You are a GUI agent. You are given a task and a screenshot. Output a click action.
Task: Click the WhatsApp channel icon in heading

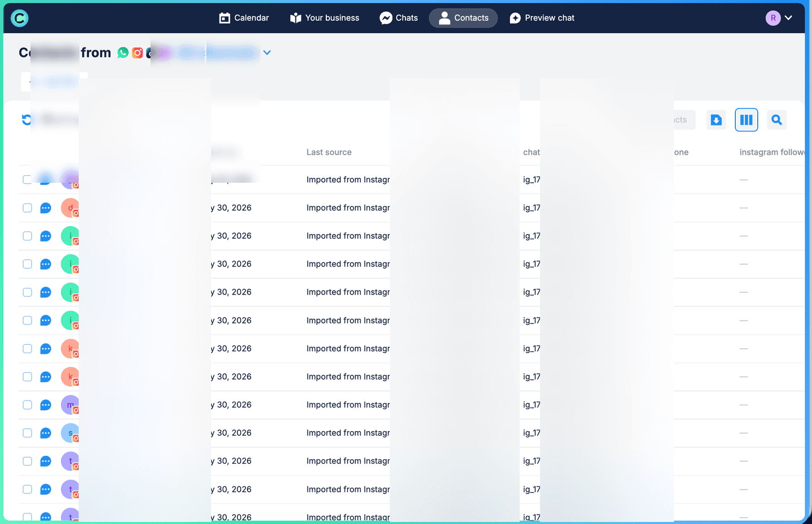(123, 52)
